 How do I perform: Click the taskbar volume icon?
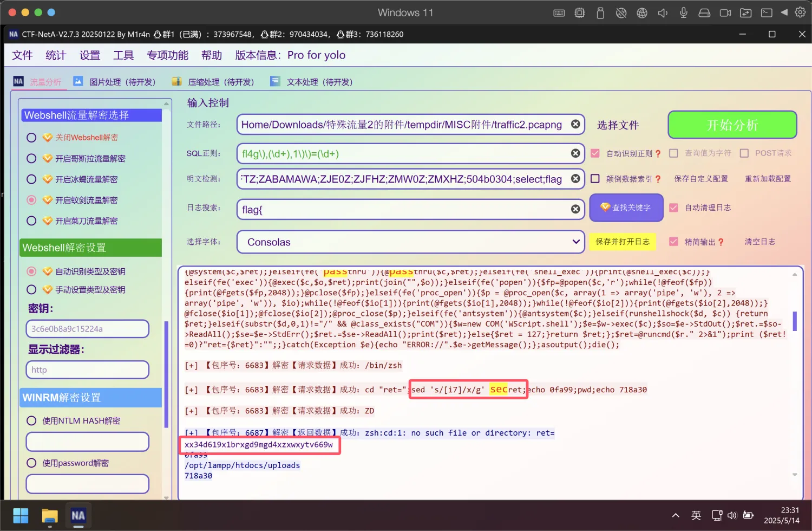pyautogui.click(x=732, y=515)
